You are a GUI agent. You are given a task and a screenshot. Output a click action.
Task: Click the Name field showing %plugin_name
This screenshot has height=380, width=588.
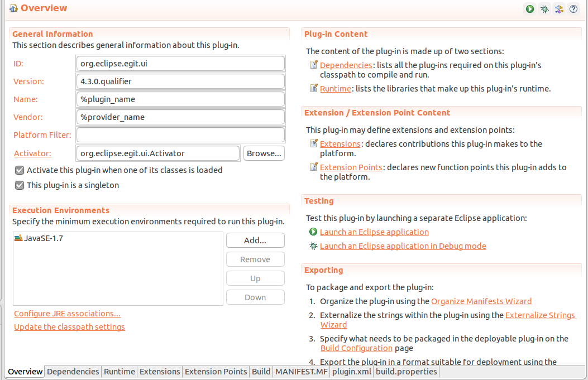coord(180,99)
